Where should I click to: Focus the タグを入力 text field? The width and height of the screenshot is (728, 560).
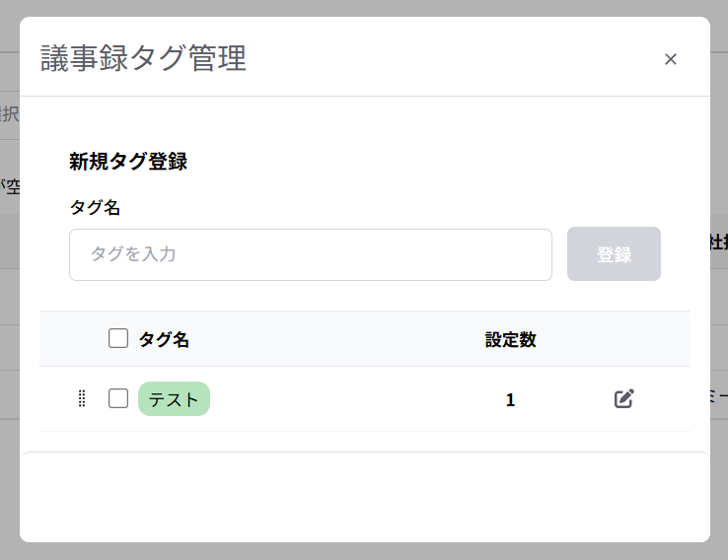pos(310,254)
